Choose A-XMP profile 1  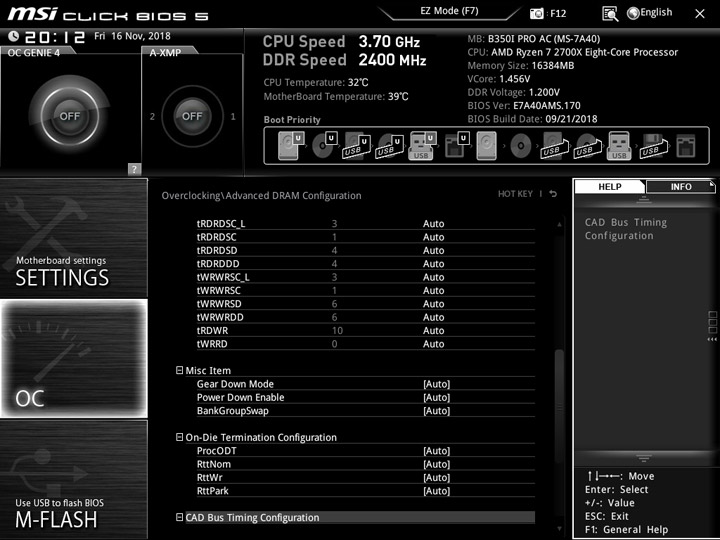(233, 117)
